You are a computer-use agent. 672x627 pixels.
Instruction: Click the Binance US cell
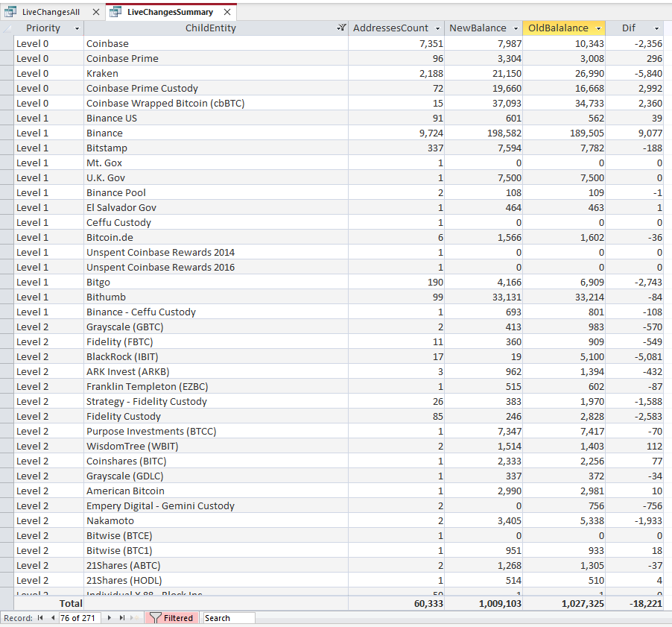tap(216, 118)
